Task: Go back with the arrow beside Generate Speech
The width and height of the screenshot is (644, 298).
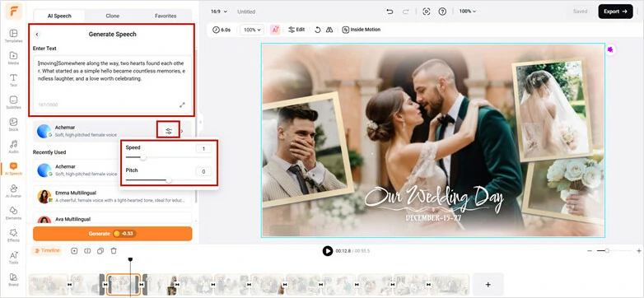Action: (37, 35)
